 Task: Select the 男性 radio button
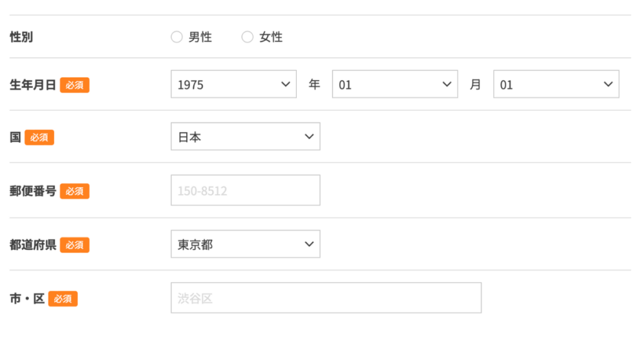(177, 37)
